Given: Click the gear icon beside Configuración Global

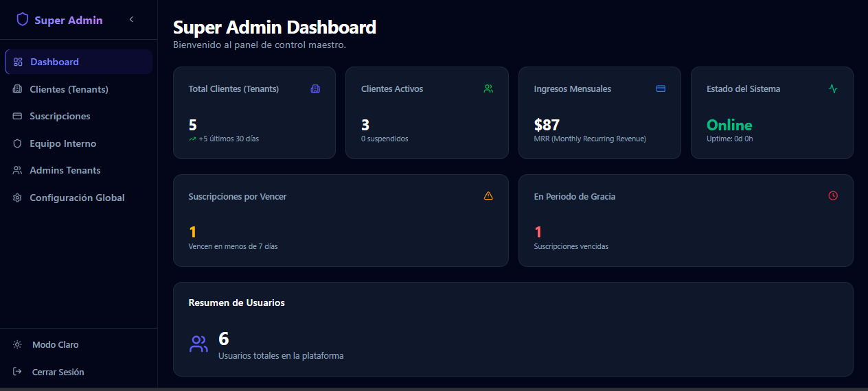Looking at the screenshot, I should 18,198.
